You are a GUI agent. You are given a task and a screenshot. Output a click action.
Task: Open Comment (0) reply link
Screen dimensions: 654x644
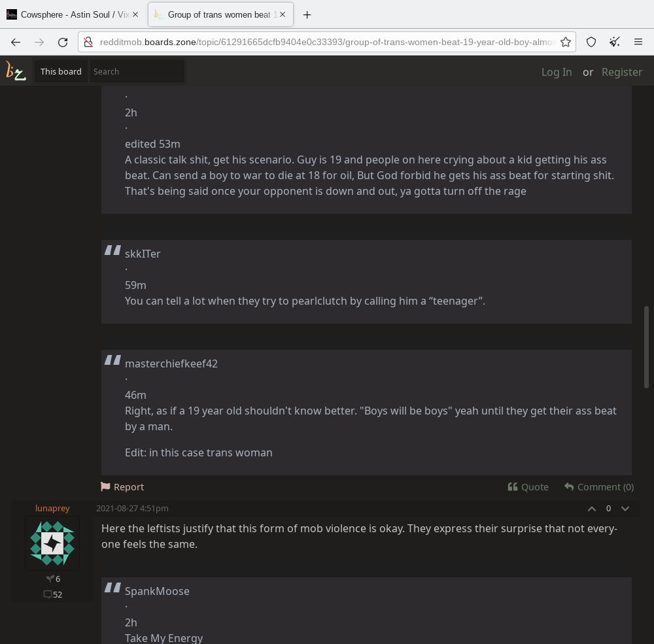point(599,486)
